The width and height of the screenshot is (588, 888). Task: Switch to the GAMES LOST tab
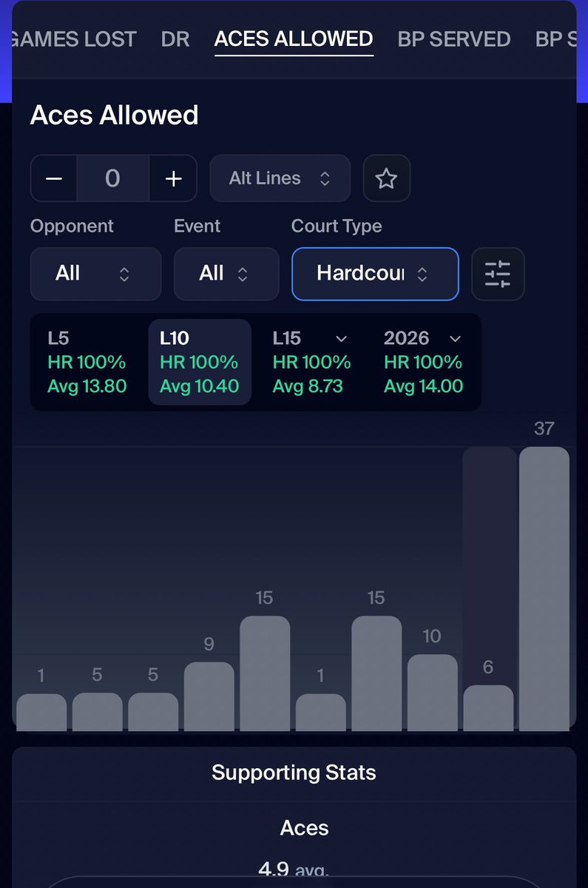point(74,39)
